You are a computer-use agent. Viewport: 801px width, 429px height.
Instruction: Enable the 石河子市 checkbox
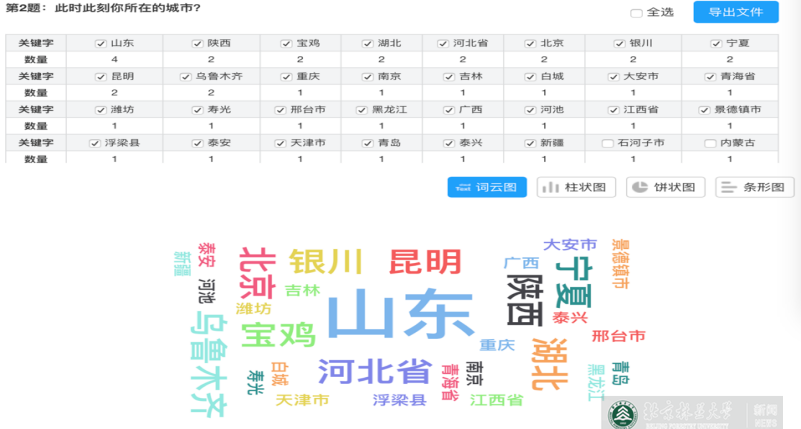[608, 143]
